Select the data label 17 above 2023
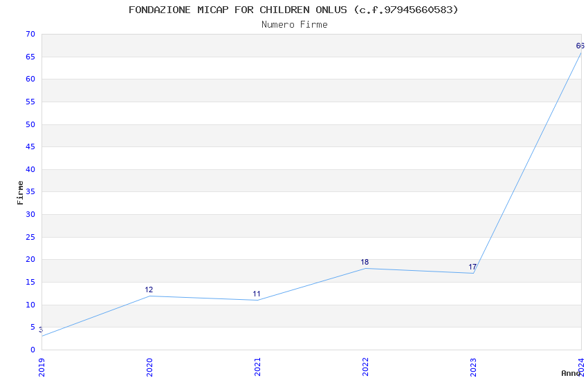588x380 pixels. [472, 267]
